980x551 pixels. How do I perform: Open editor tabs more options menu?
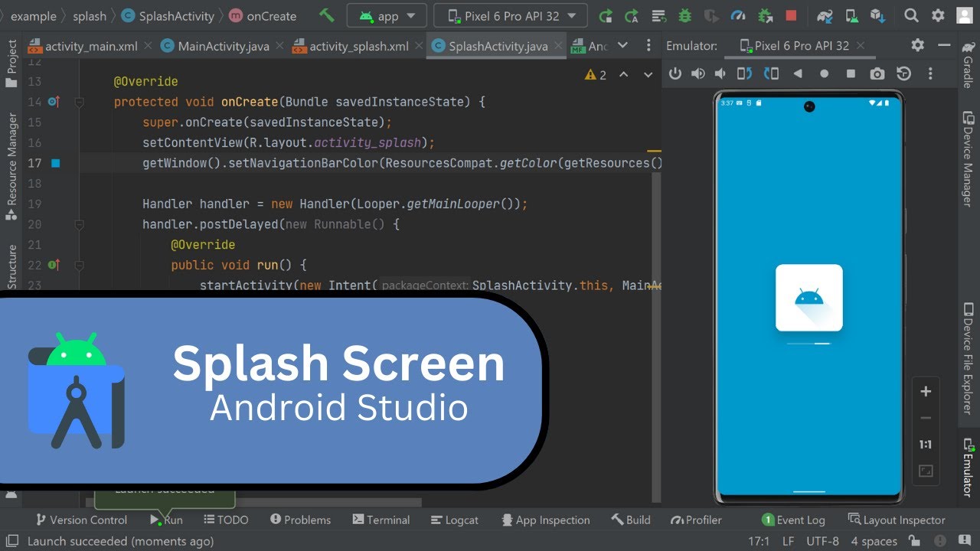tap(648, 46)
